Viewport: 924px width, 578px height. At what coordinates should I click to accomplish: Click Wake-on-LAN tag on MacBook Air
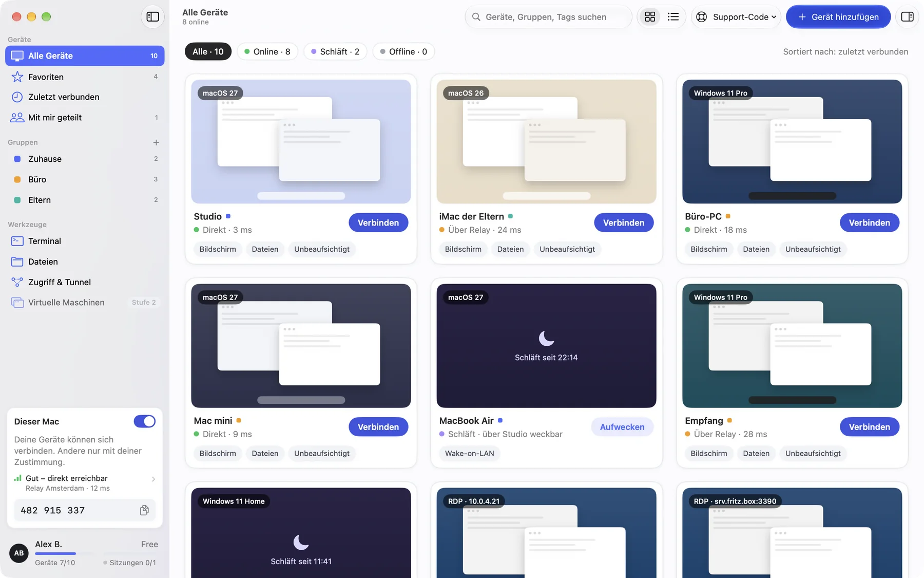[469, 453]
